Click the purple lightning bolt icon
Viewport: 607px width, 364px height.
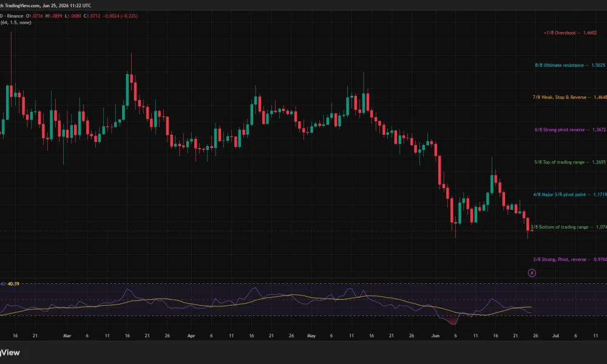coord(532,273)
